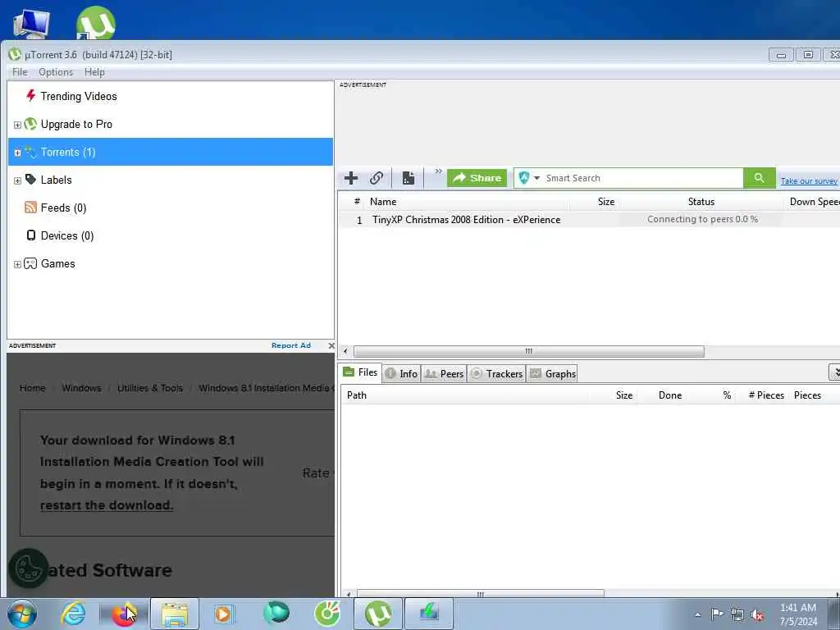
Task: Click the Report Ad link
Action: pos(291,345)
